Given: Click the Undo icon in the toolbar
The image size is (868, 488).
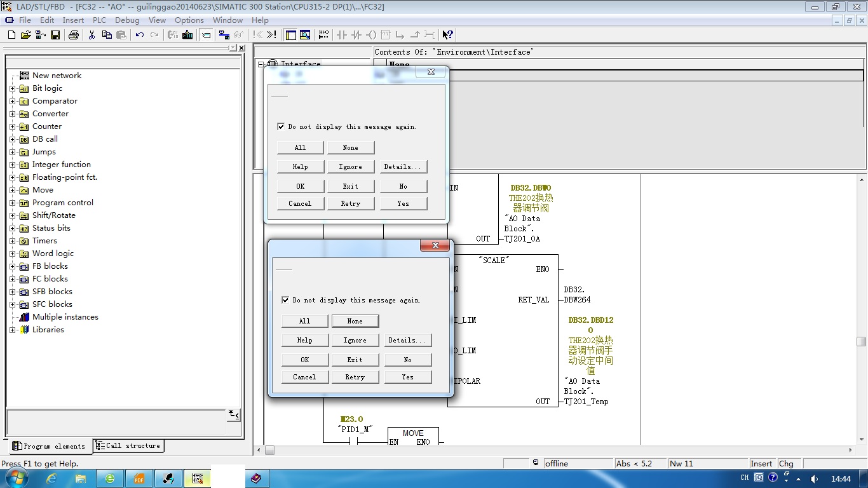Looking at the screenshot, I should [140, 35].
